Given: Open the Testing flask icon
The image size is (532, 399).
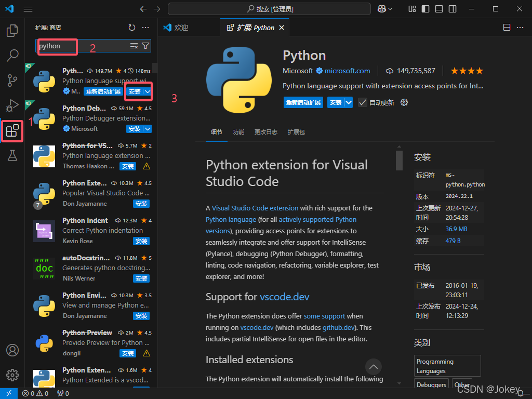Looking at the screenshot, I should [x=12, y=155].
